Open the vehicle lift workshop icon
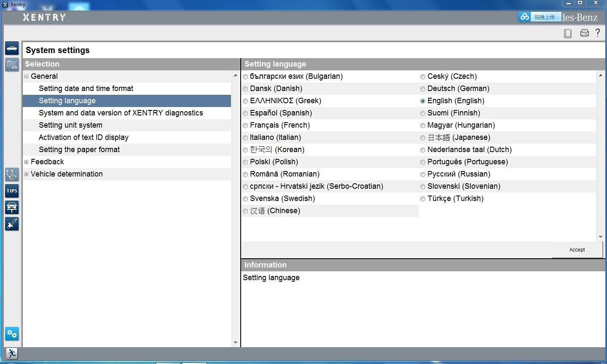The width and height of the screenshot is (607, 364). [x=12, y=207]
